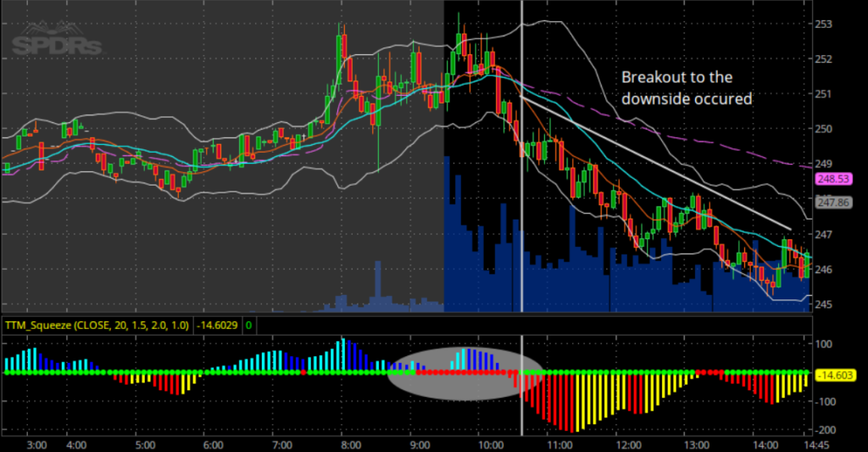
Task: Click the 4:00 time axis label
Action: click(x=75, y=445)
